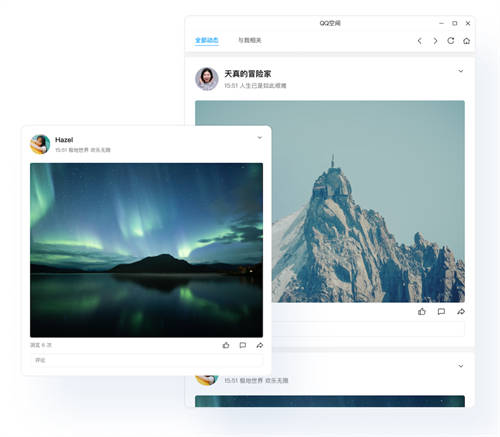
Task: Open the comment icon on Hazel's post
Action: pyautogui.click(x=243, y=345)
